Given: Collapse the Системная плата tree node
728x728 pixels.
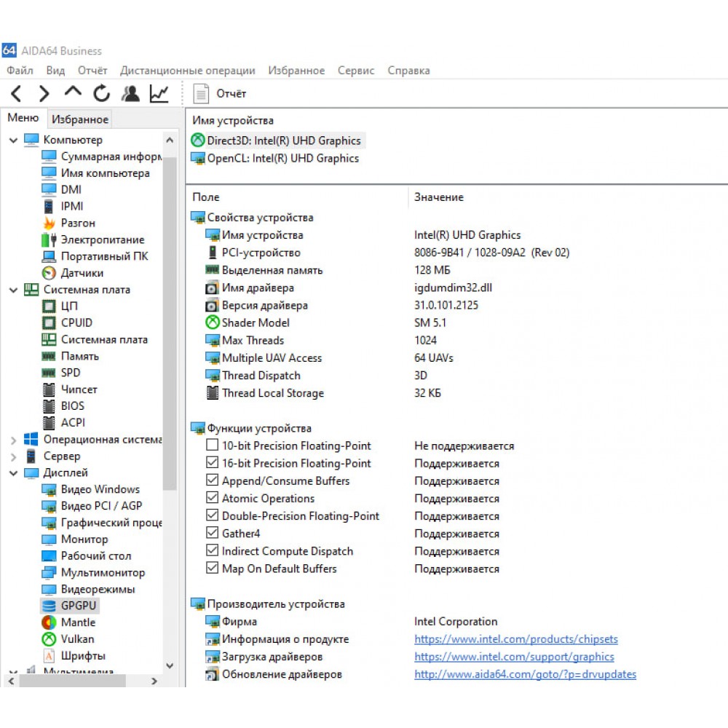Looking at the screenshot, I should (13, 290).
